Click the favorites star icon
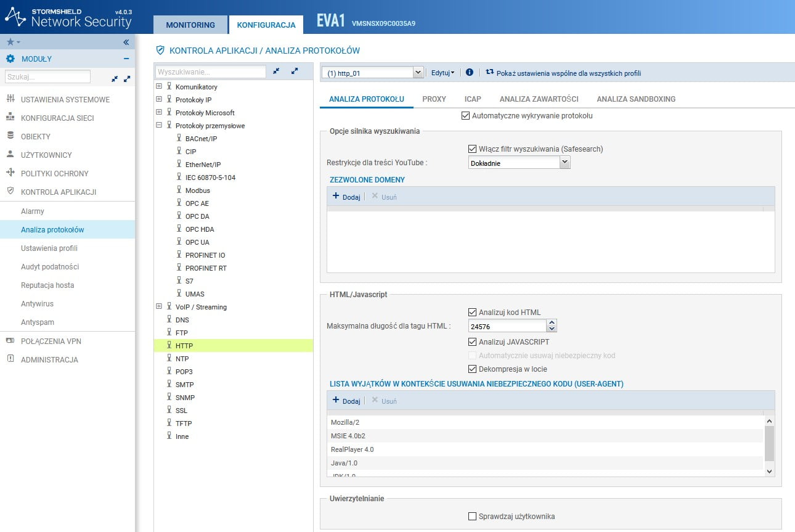795x532 pixels. pos(10,42)
